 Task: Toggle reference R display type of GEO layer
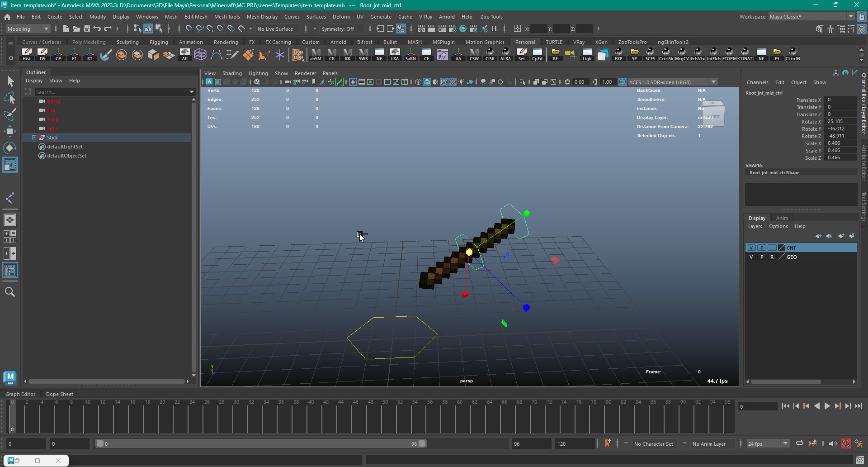(772, 257)
